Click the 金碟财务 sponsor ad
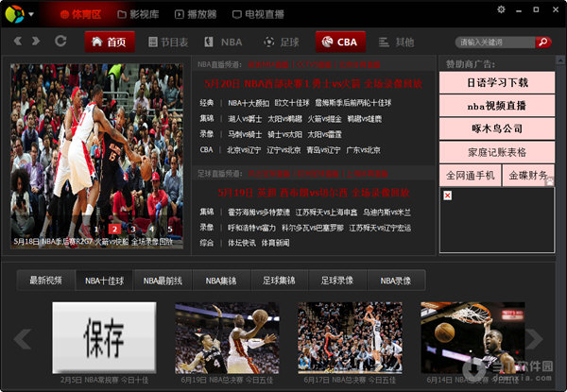The width and height of the screenshot is (567, 392). pyautogui.click(x=528, y=176)
